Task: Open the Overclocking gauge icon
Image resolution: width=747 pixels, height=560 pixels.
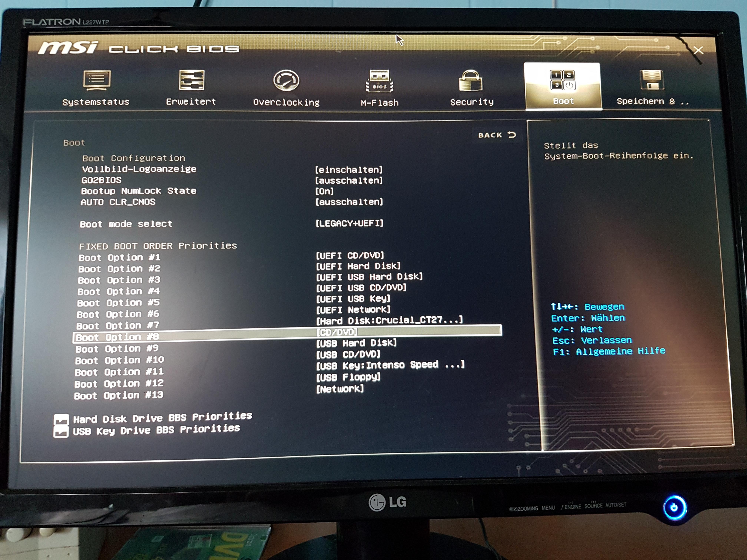Action: click(286, 81)
